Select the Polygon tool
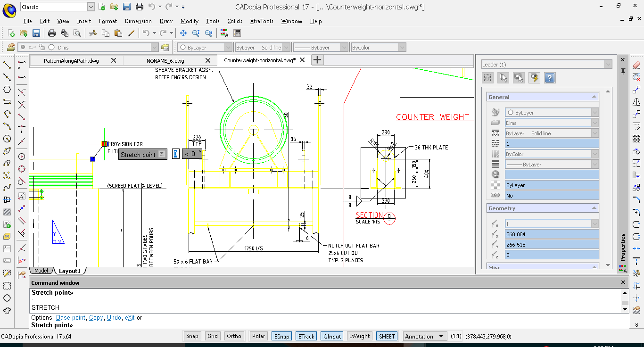Screen dimensions: 644x347 7,90
